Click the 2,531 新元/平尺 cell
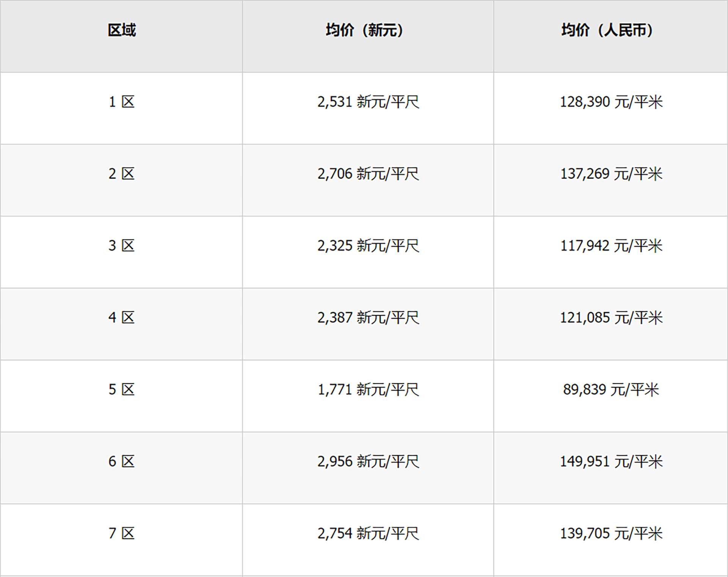The height and width of the screenshot is (577, 728). click(x=368, y=102)
